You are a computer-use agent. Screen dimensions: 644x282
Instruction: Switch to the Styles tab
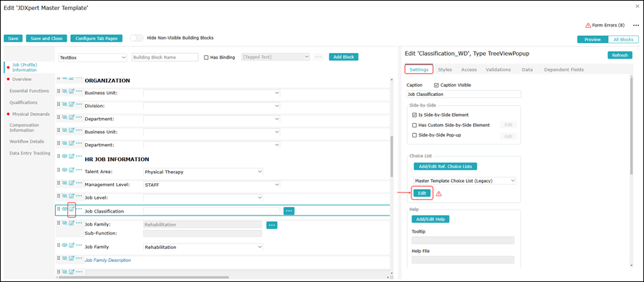coord(445,69)
